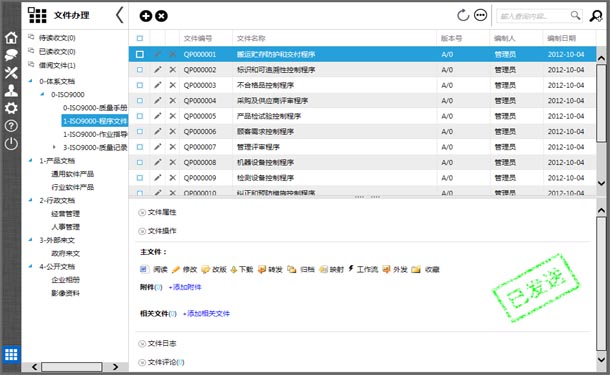
Task: Click the refresh arrow icon
Action: tap(463, 16)
